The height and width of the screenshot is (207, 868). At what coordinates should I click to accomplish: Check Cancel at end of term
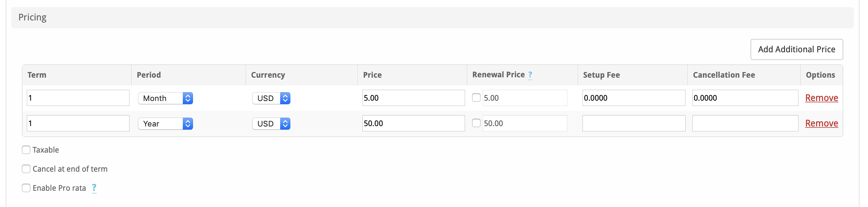[26, 169]
